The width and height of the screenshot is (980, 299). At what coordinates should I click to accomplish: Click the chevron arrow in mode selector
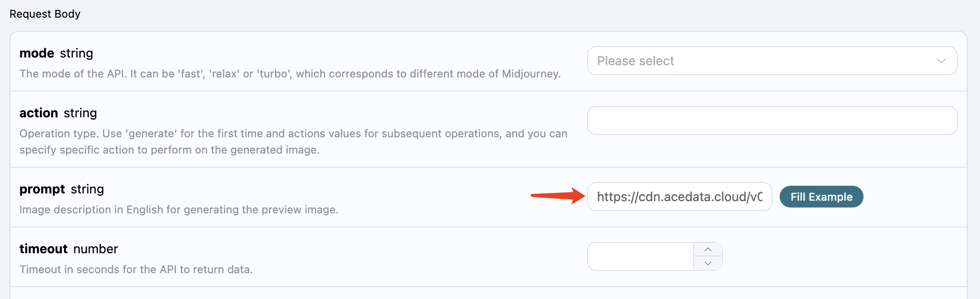941,61
